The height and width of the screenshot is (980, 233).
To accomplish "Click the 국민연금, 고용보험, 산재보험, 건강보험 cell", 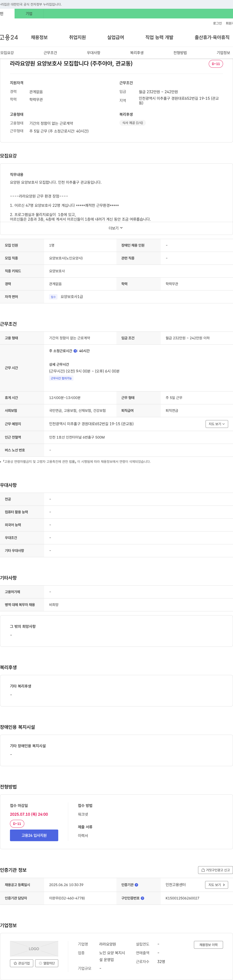I will 77,411.
